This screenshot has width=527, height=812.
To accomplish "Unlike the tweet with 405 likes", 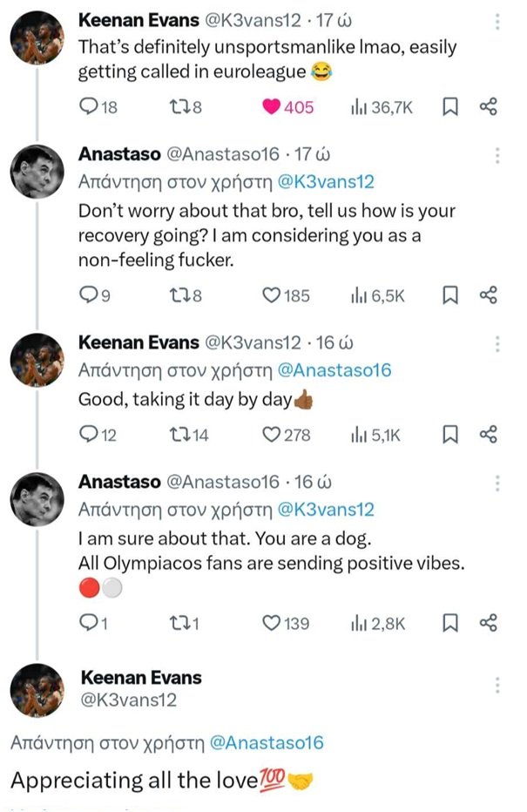I will pyautogui.click(x=273, y=107).
